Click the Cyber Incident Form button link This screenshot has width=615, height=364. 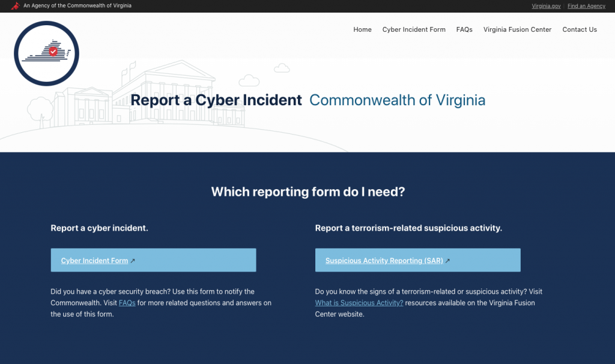(153, 260)
